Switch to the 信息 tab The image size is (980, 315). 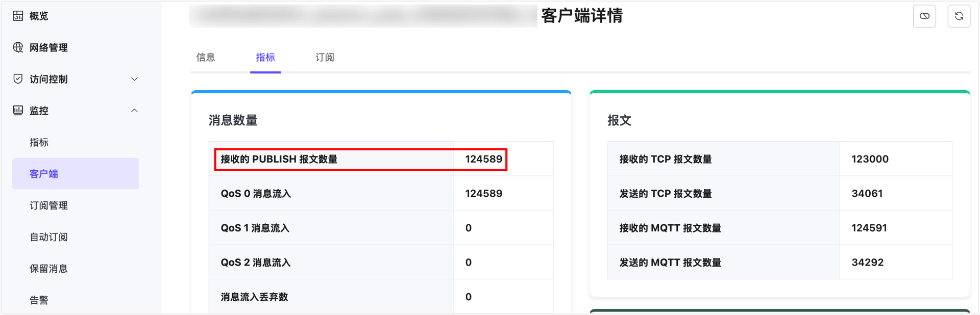pyautogui.click(x=206, y=57)
